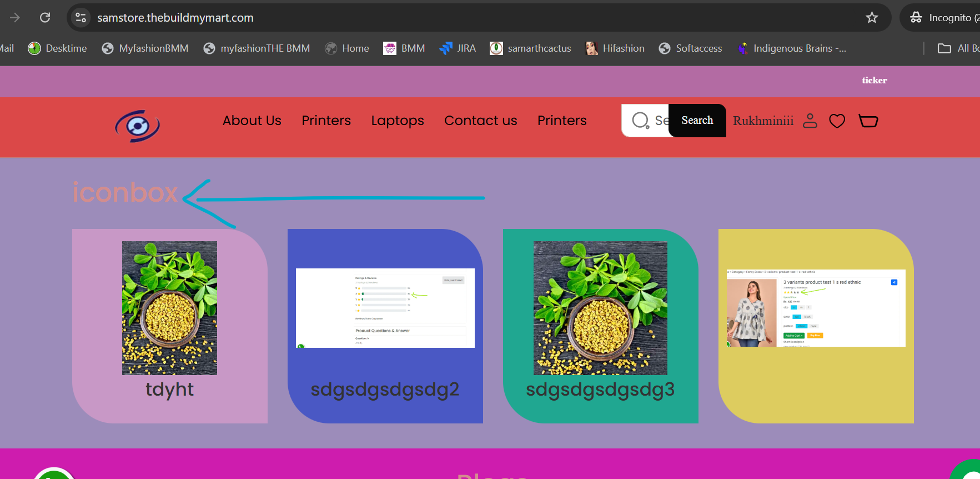
Task: Open the product screenshot in yellow card
Action: [816, 308]
